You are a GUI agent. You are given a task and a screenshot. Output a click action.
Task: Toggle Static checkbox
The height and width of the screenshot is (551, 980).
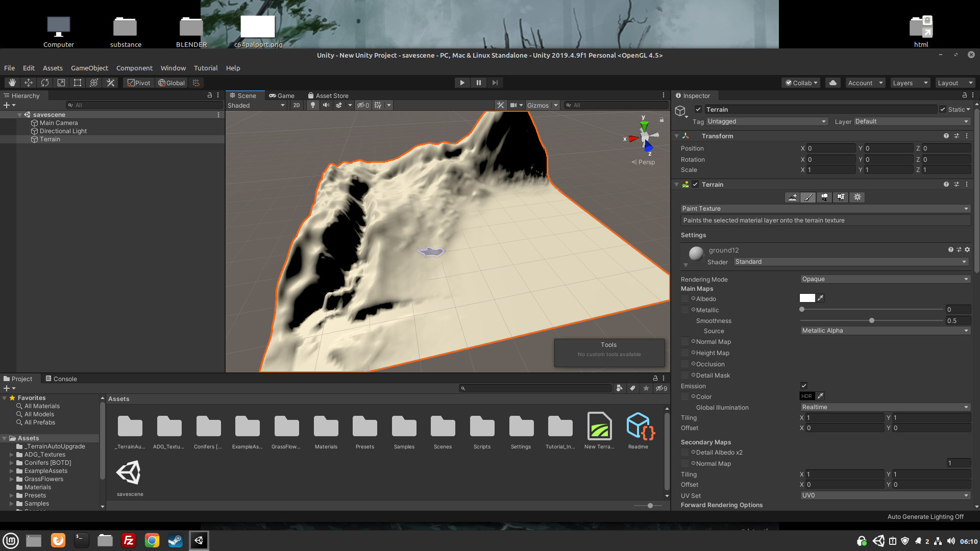[942, 109]
